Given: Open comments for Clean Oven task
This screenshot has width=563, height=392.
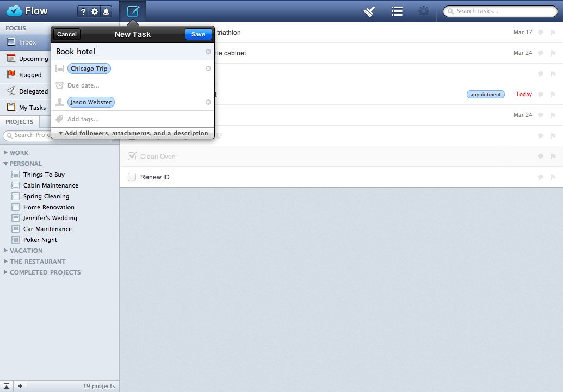Looking at the screenshot, I should [x=540, y=156].
